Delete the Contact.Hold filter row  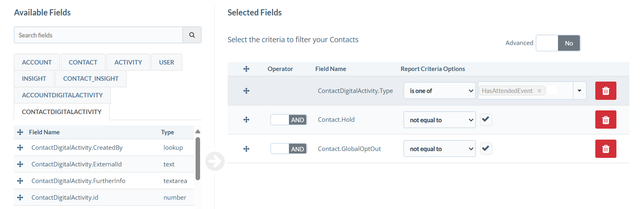click(x=605, y=120)
